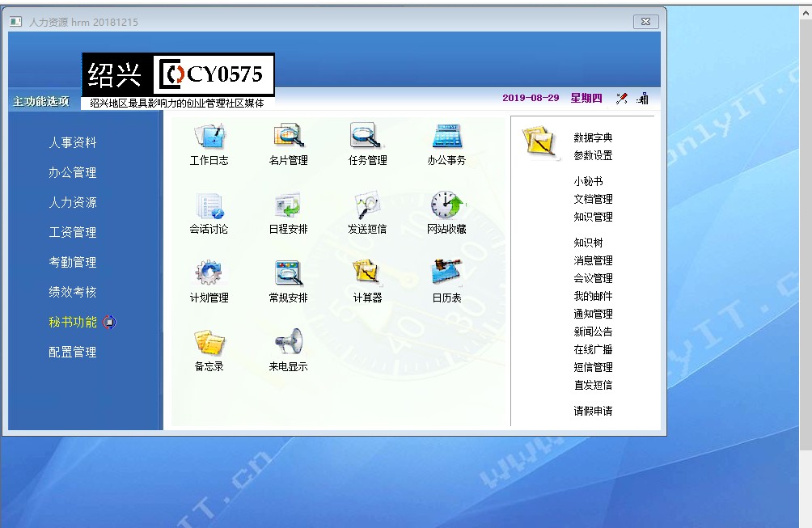Select 人力资源 in the sidebar
This screenshot has height=528, width=812.
pos(73,202)
